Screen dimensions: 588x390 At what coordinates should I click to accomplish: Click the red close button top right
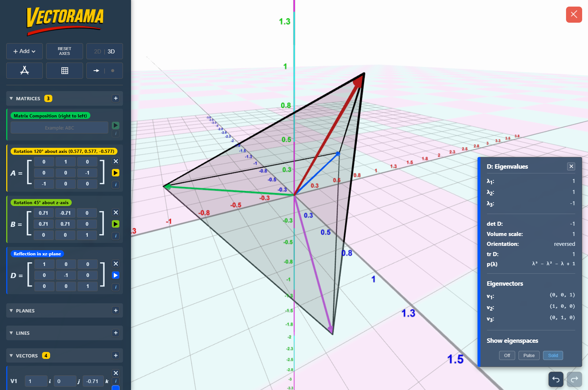[574, 15]
